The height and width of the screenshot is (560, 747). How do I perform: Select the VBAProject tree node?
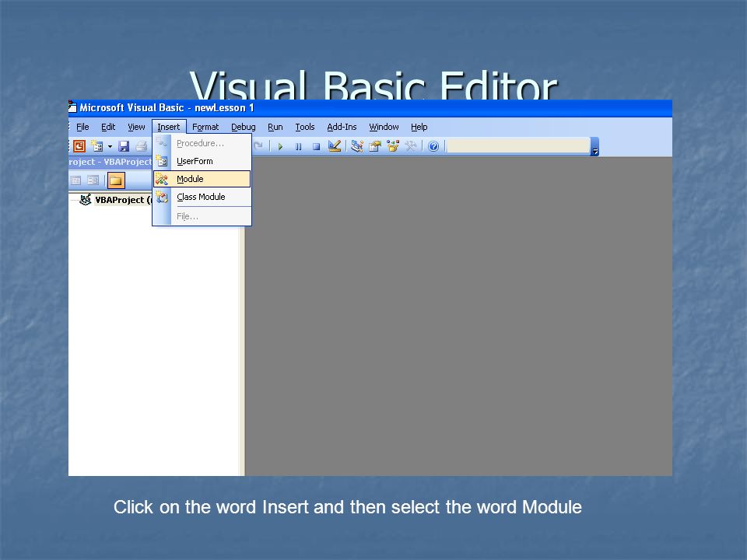pyautogui.click(x=123, y=200)
